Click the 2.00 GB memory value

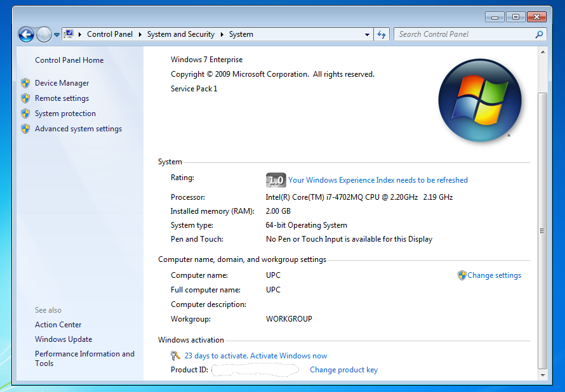click(x=278, y=211)
